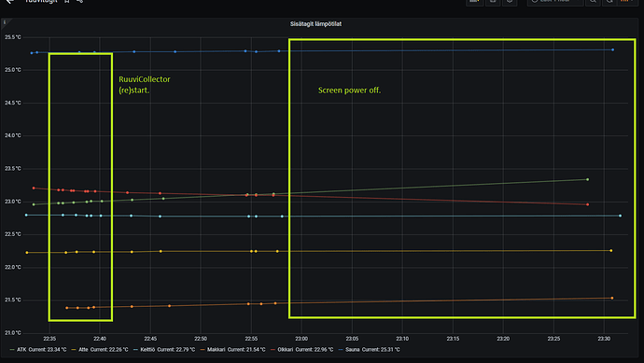Click the 23:30 x-axis time label
This screenshot has height=363, width=644.
point(604,339)
